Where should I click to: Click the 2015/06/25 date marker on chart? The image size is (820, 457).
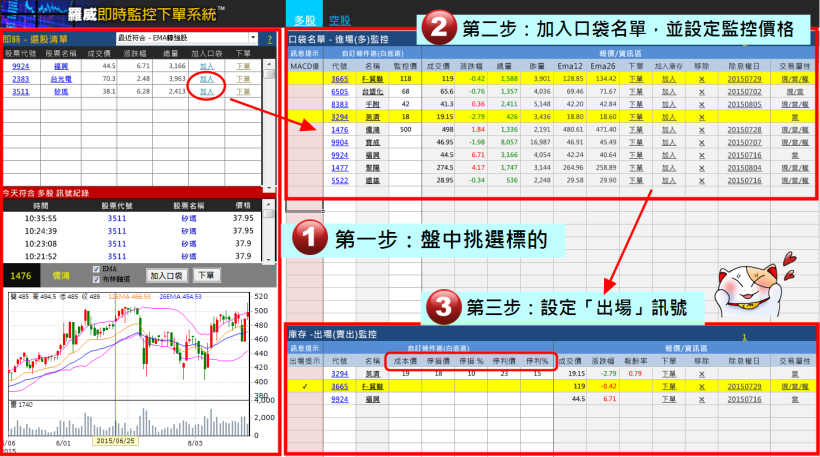(x=115, y=441)
